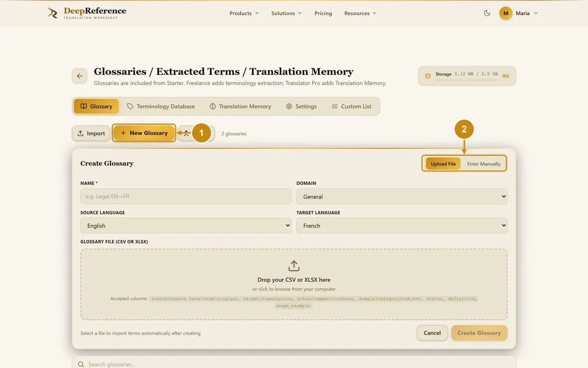588x368 pixels.
Task: Select the Upload File mode
Action: [x=443, y=164]
